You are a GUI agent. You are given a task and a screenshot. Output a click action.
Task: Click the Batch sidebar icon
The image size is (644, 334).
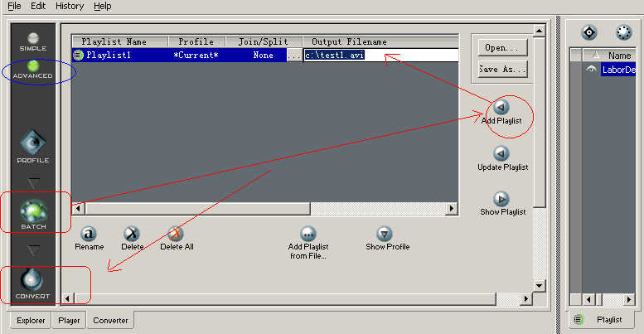tap(34, 210)
